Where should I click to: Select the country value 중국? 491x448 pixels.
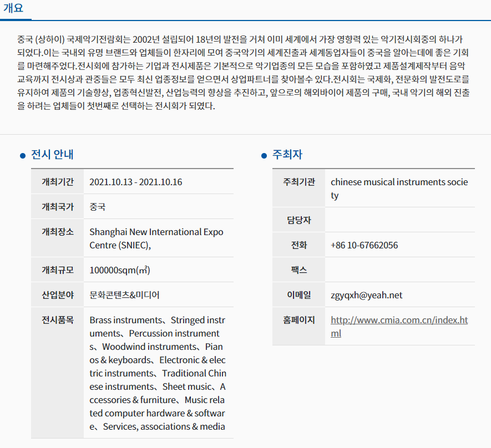tap(98, 207)
